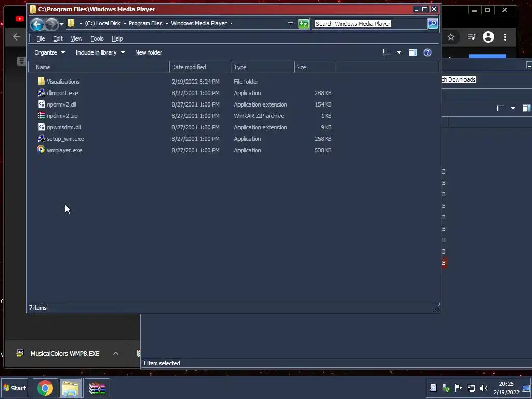532x399 pixels.
Task: Click the Chrome bookmark star icon
Action: point(450,37)
